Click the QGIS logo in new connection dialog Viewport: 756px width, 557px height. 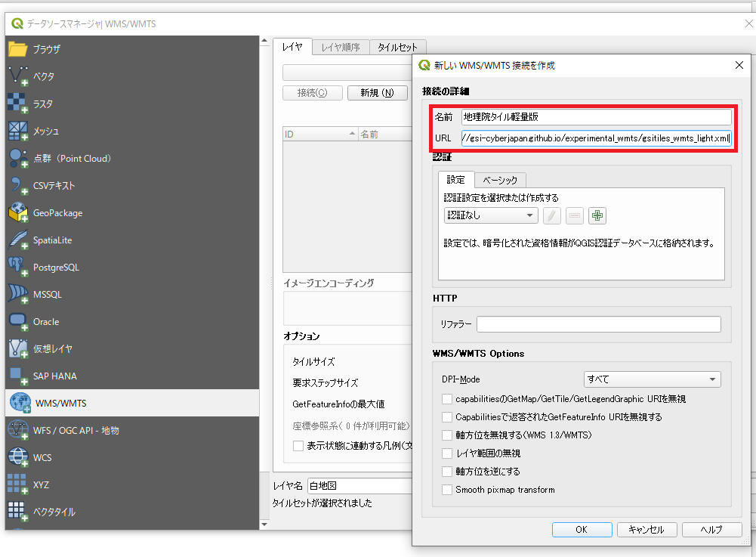tap(424, 65)
